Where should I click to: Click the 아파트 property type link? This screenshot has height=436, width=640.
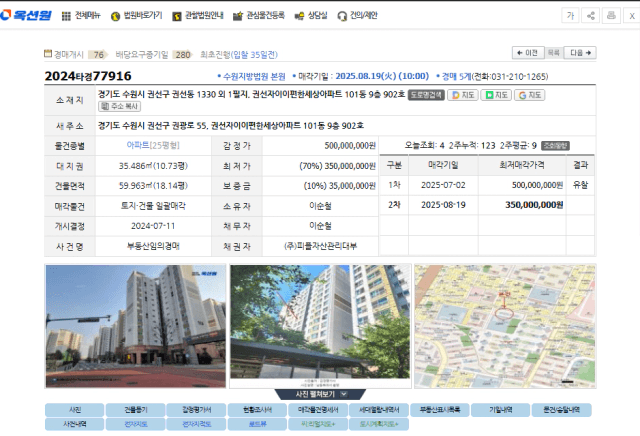pos(138,145)
